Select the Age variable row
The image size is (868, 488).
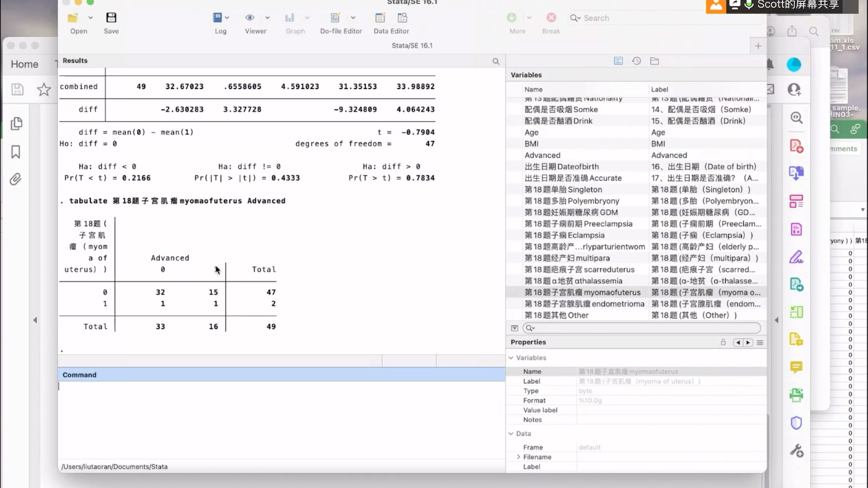[636, 133]
